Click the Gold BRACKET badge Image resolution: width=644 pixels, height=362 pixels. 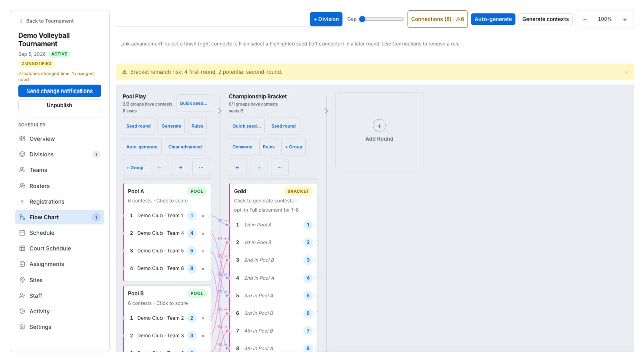click(x=298, y=191)
